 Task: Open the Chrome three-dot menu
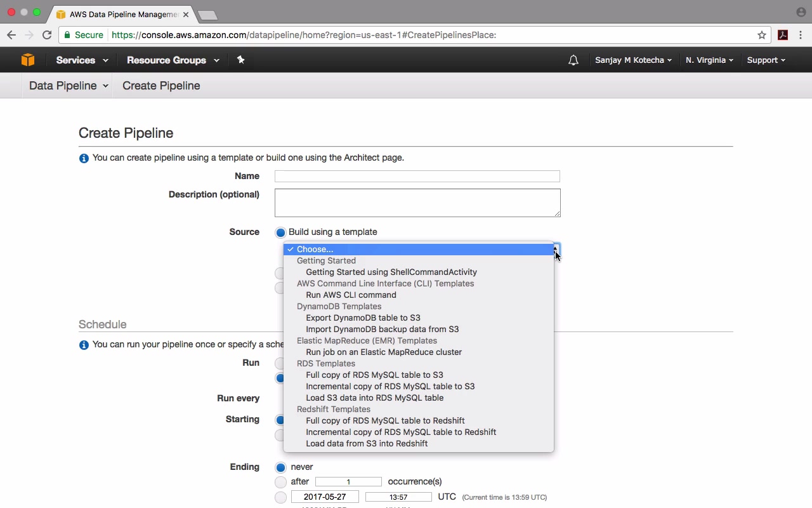pos(801,35)
